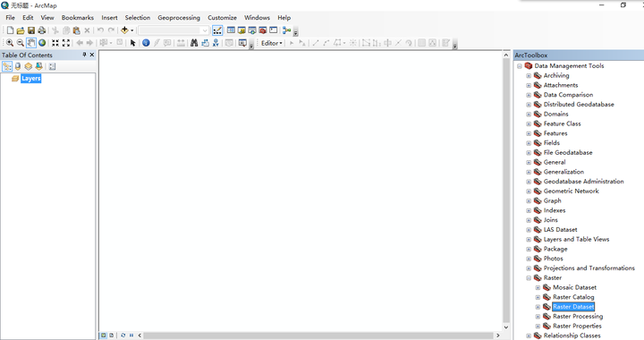Print the current map
The width and height of the screenshot is (644, 340).
[x=41, y=30]
